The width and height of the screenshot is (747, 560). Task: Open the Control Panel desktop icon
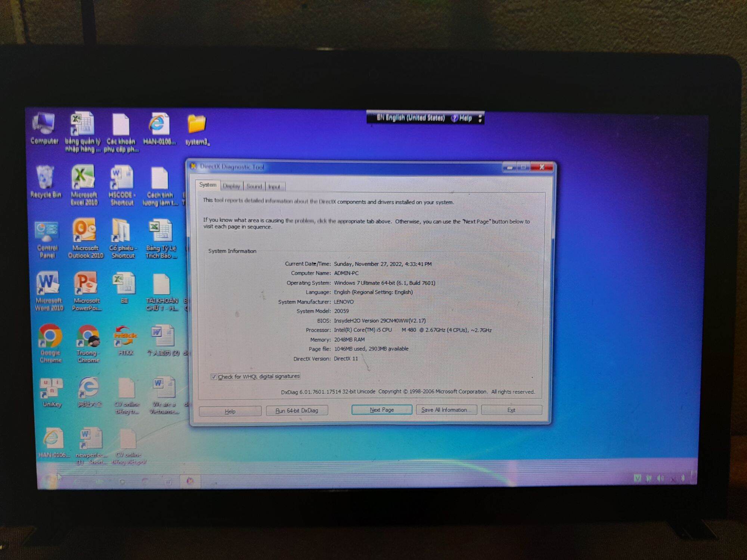[47, 240]
